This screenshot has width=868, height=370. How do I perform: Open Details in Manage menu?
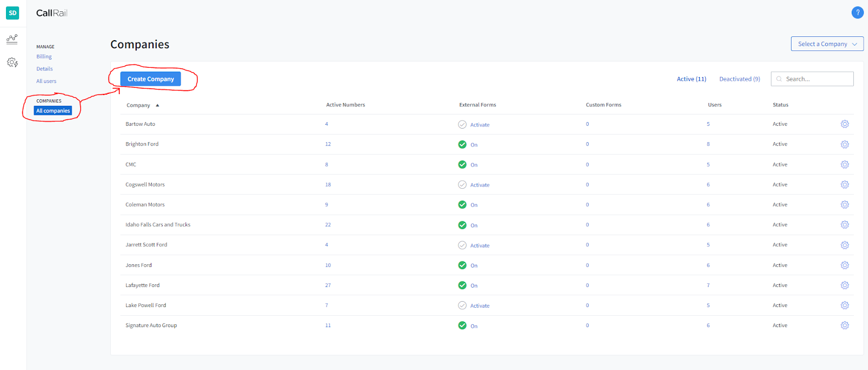(44, 69)
